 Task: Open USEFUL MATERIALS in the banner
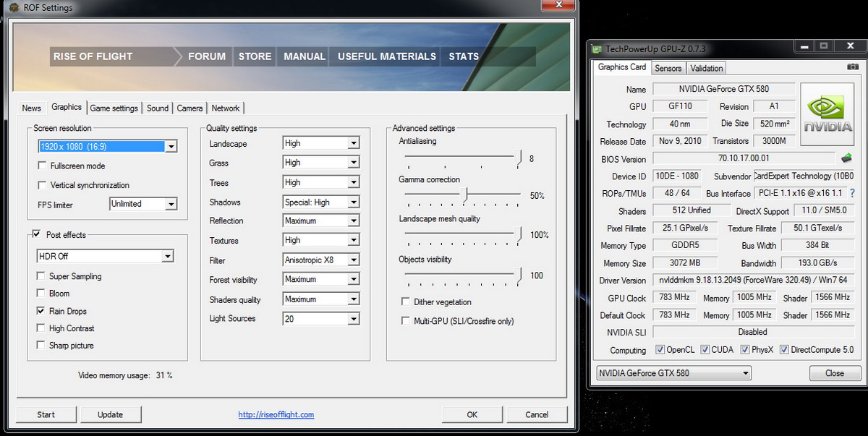pos(387,56)
